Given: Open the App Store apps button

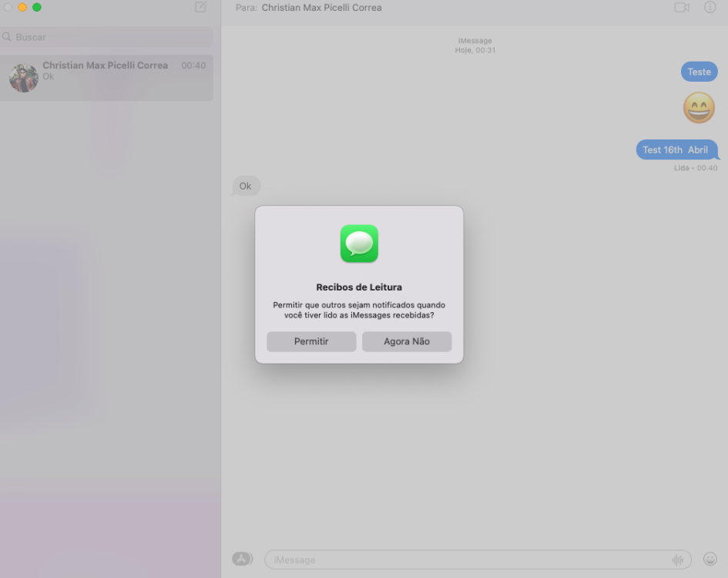Looking at the screenshot, I should point(243,559).
